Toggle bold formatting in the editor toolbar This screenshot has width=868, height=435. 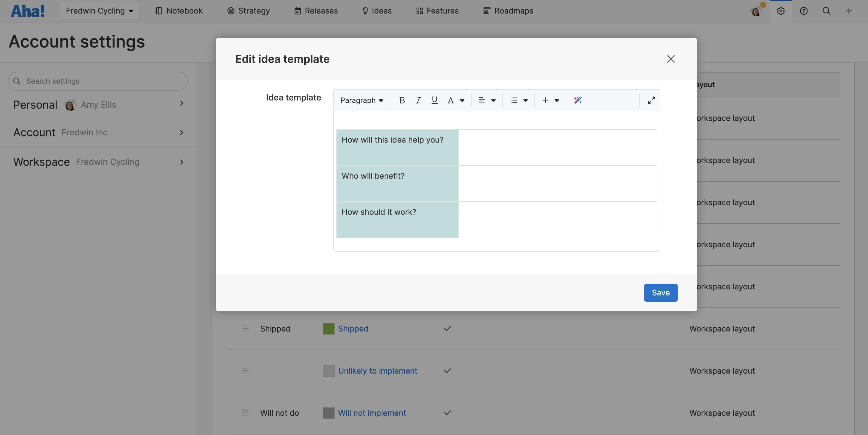pos(402,100)
